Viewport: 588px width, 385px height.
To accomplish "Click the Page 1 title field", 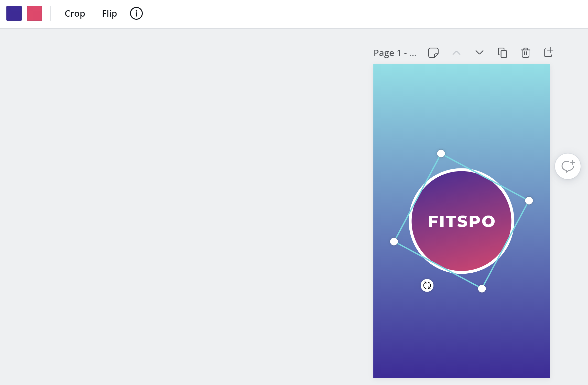I will click(x=395, y=53).
